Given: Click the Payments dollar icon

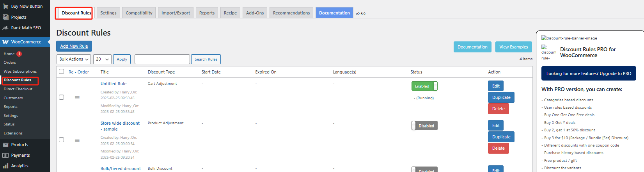Looking at the screenshot, I should pyautogui.click(x=5, y=155).
